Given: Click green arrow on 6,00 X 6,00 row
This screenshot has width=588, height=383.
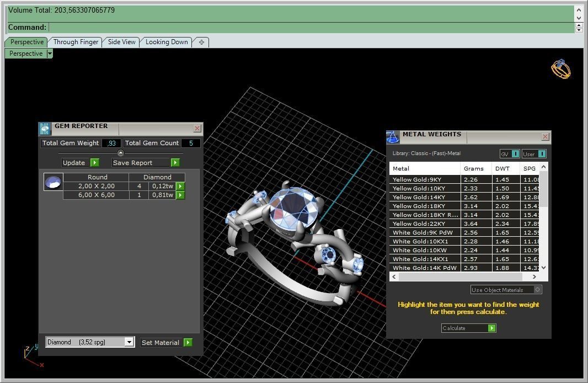Looking at the screenshot, I should click(180, 195).
